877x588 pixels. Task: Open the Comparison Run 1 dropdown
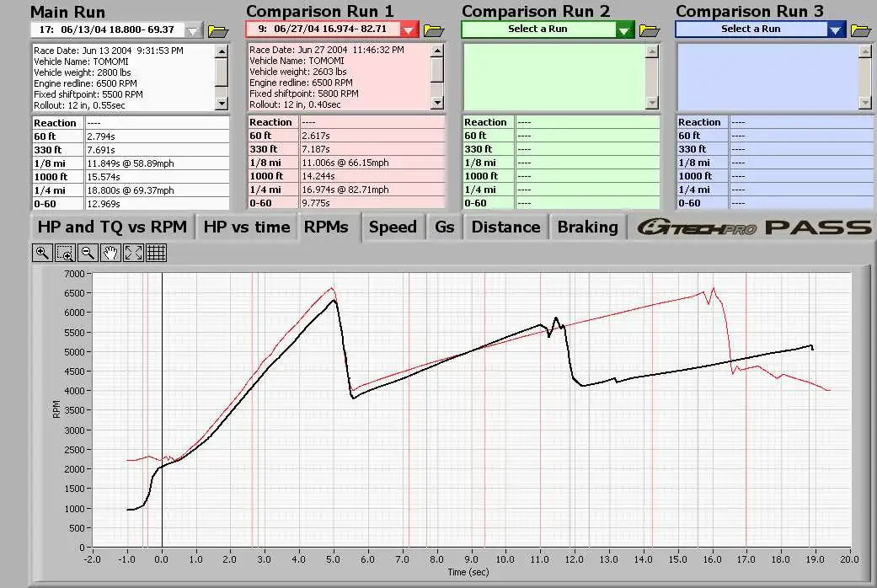(409, 30)
